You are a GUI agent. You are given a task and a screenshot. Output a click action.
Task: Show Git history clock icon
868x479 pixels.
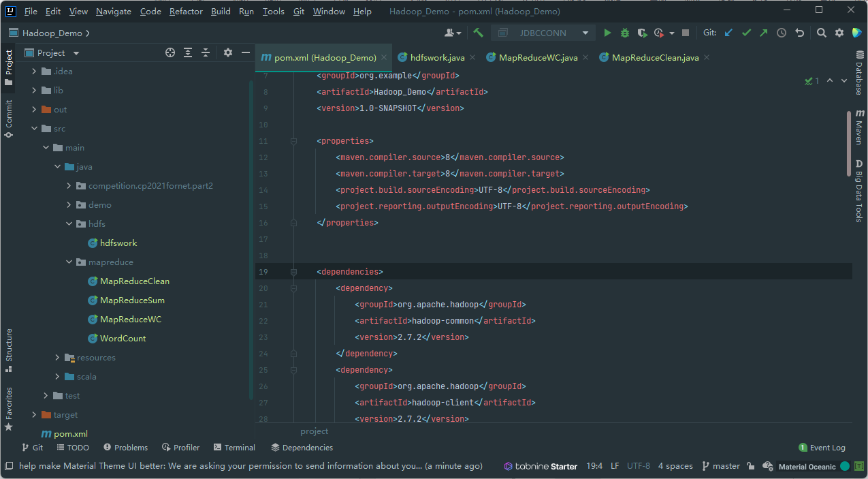[x=782, y=33]
